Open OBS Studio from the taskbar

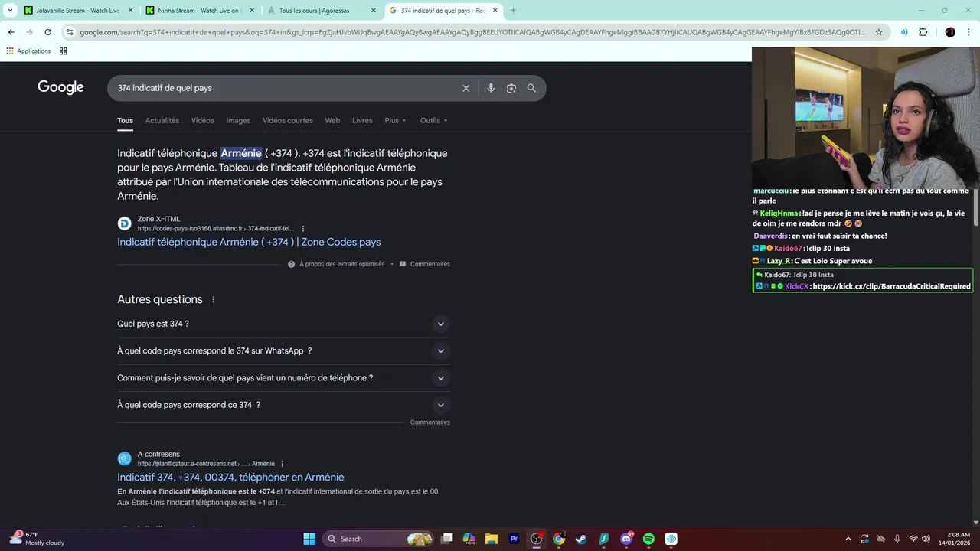(x=536, y=539)
